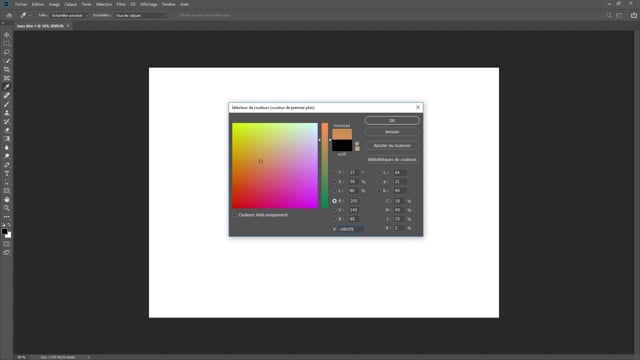640x360 pixels.
Task: Open the Affichage menu
Action: coord(149,4)
